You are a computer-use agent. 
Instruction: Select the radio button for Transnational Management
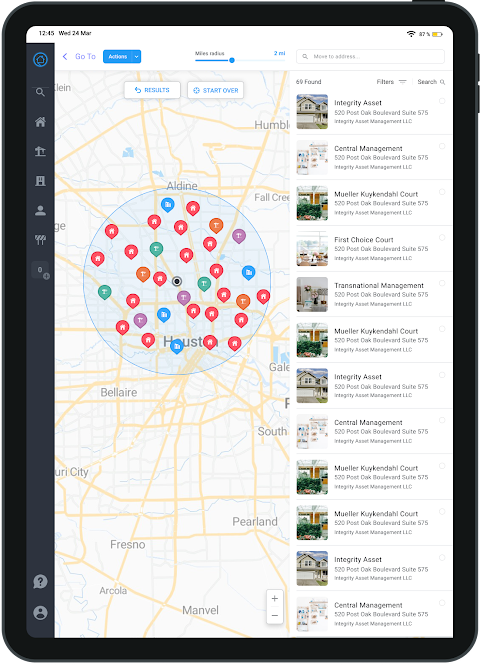tap(442, 283)
